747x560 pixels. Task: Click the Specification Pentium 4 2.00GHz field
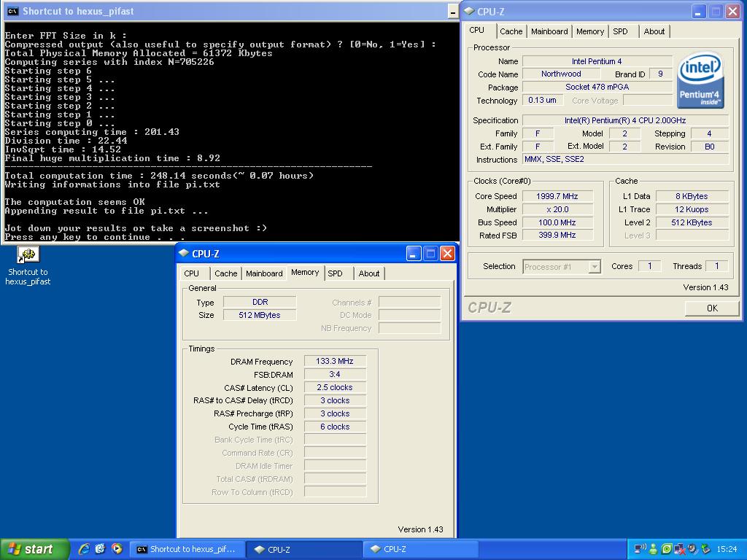pyautogui.click(x=625, y=120)
